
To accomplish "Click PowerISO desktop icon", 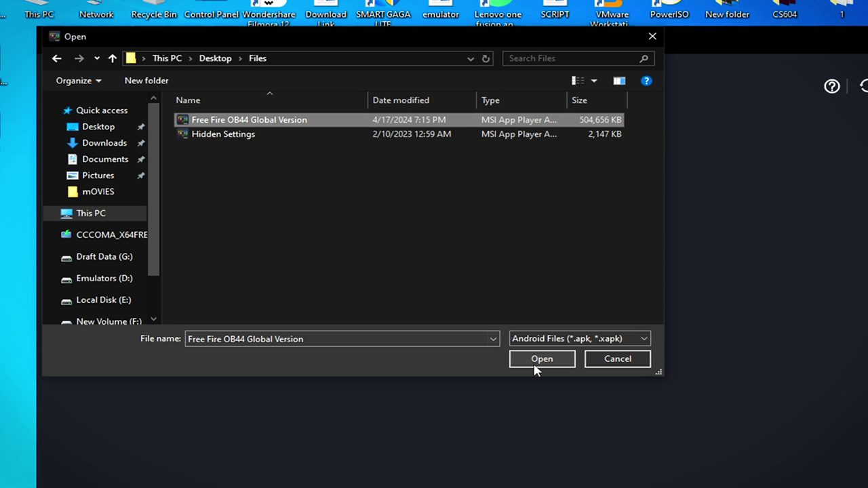I will (x=669, y=9).
